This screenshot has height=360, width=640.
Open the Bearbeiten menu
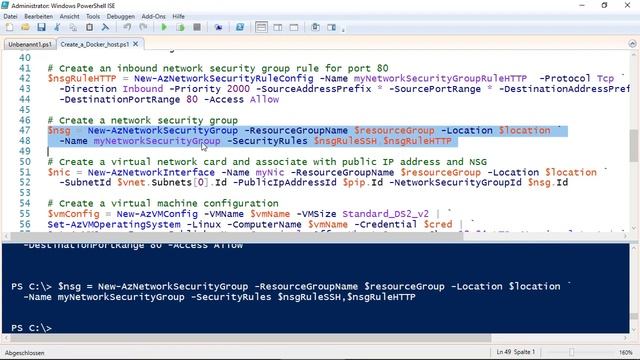(38, 16)
